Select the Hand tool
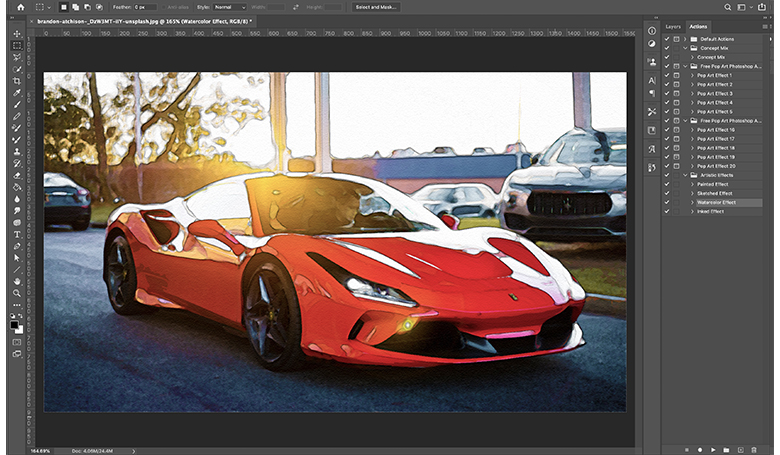 (x=17, y=281)
